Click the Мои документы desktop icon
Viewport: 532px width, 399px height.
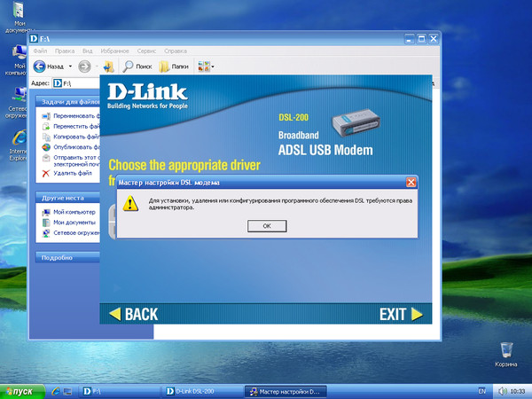click(x=19, y=17)
